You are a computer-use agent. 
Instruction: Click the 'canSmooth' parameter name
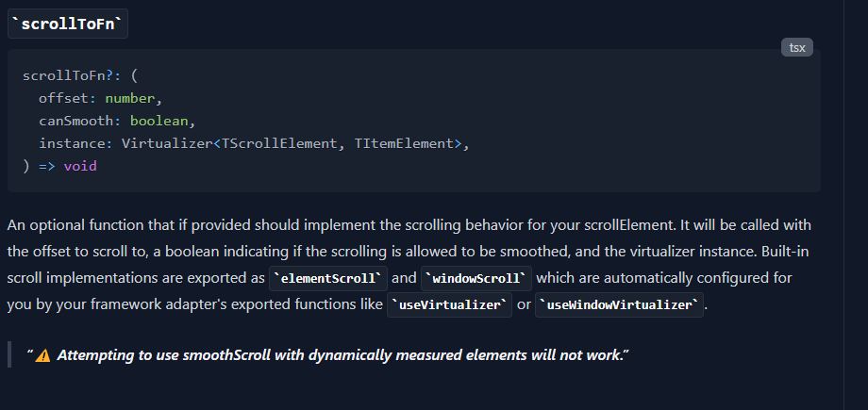point(68,122)
